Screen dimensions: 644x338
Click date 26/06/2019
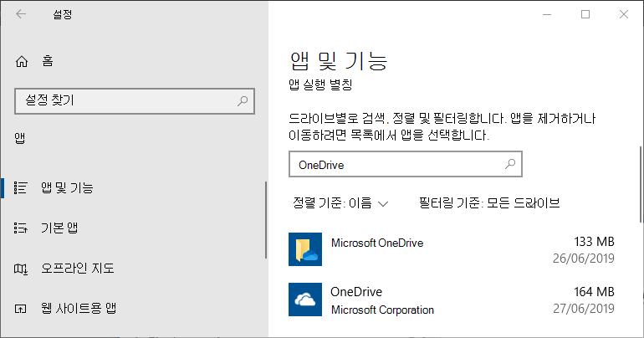584,259
